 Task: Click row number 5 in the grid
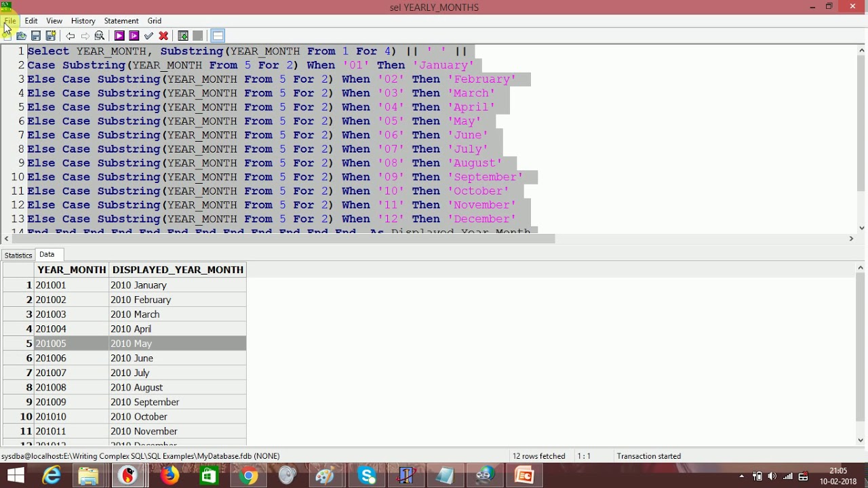(19, 344)
